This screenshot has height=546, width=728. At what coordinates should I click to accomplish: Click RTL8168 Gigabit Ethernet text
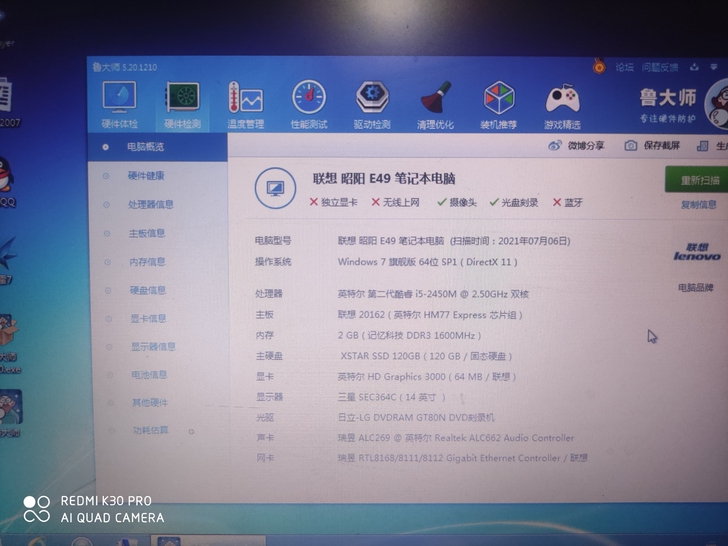[462, 458]
